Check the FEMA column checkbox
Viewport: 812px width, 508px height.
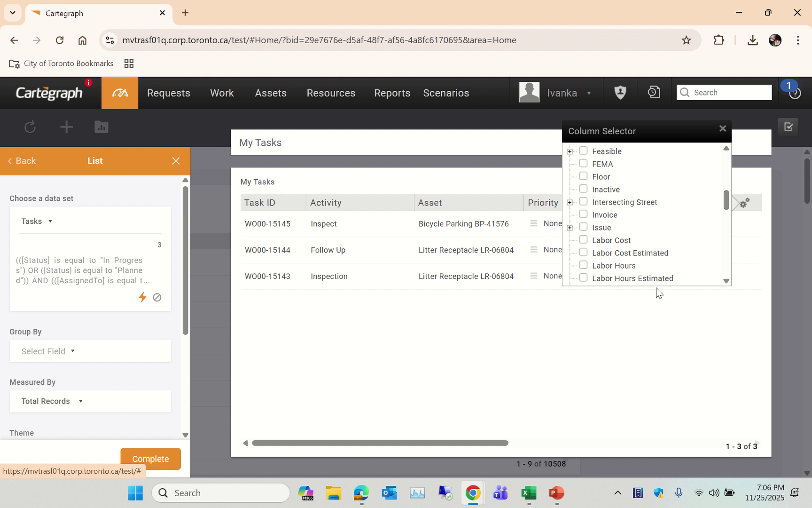(x=583, y=164)
